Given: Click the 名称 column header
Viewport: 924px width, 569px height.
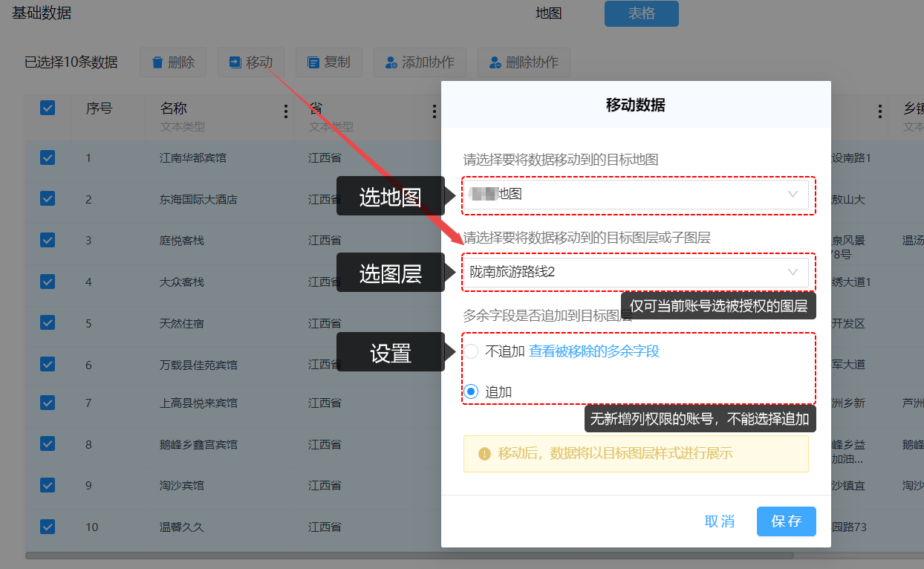Looking at the screenshot, I should (174, 108).
